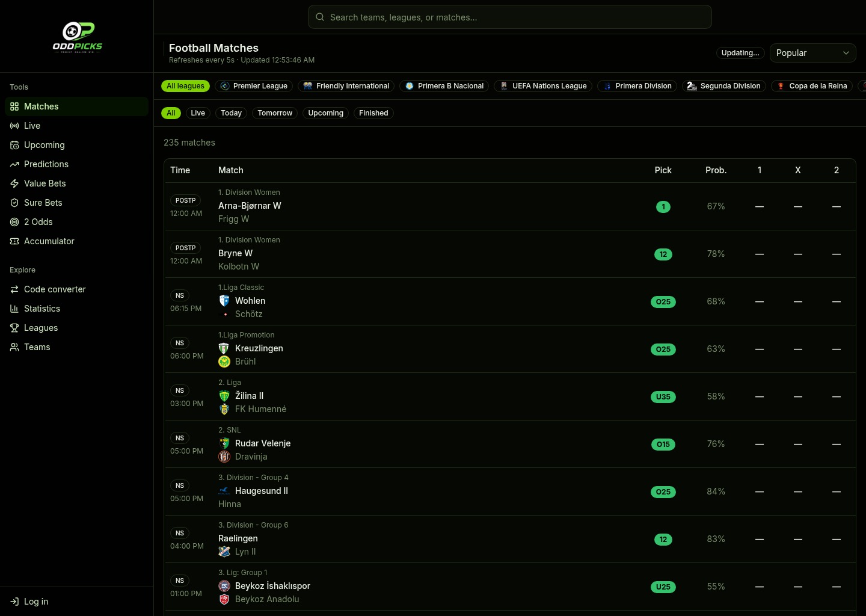Open Predictions page in sidebar
The image size is (866, 616).
click(x=76, y=164)
